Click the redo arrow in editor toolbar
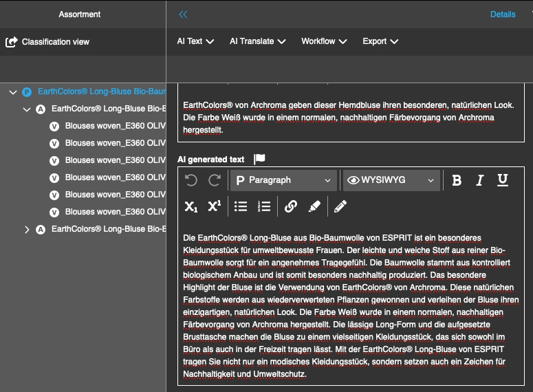 click(x=215, y=180)
